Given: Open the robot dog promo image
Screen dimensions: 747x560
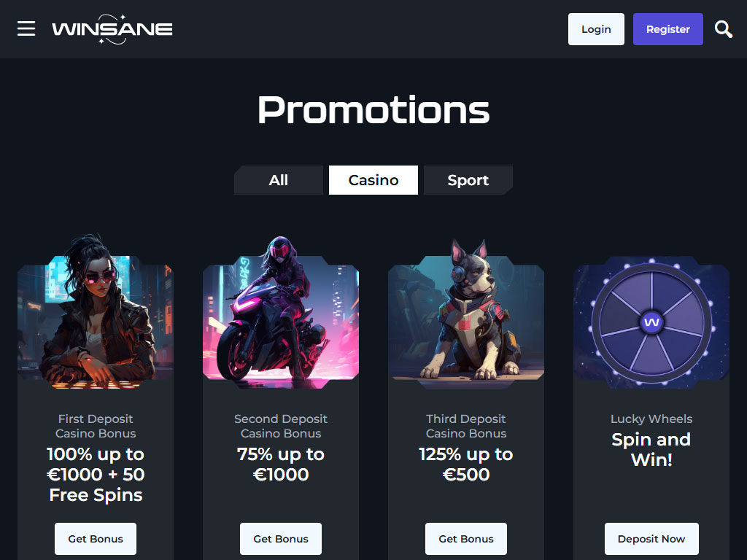Looking at the screenshot, I should [466, 314].
